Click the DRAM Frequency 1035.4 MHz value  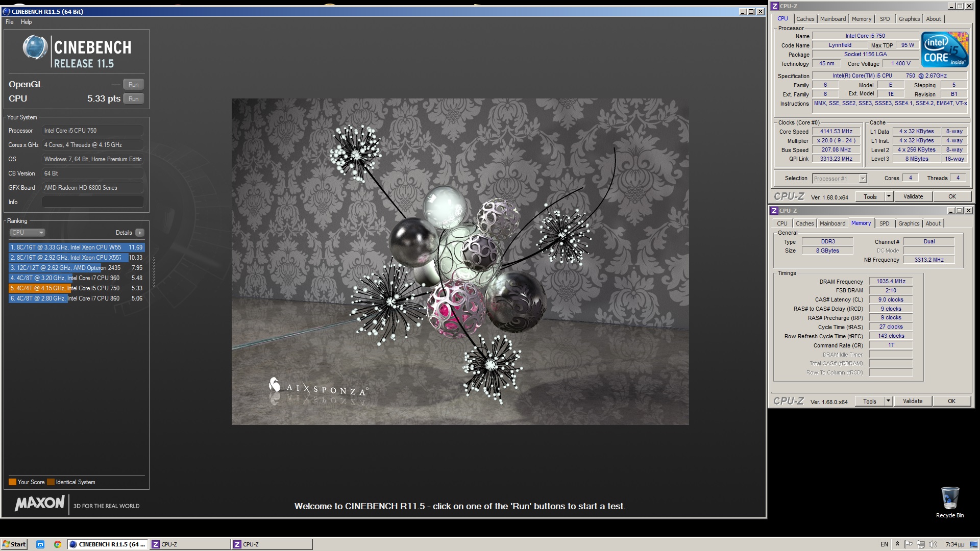tap(891, 282)
